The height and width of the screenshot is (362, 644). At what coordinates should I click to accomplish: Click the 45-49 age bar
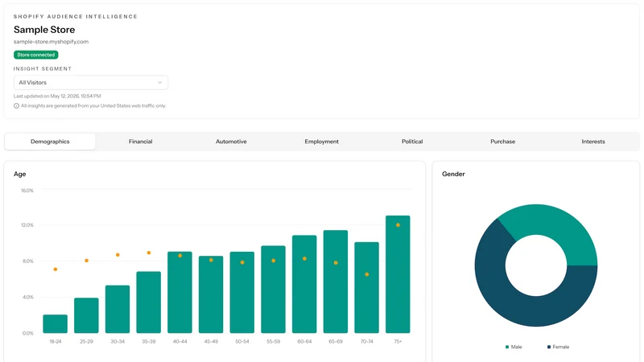[x=211, y=294]
